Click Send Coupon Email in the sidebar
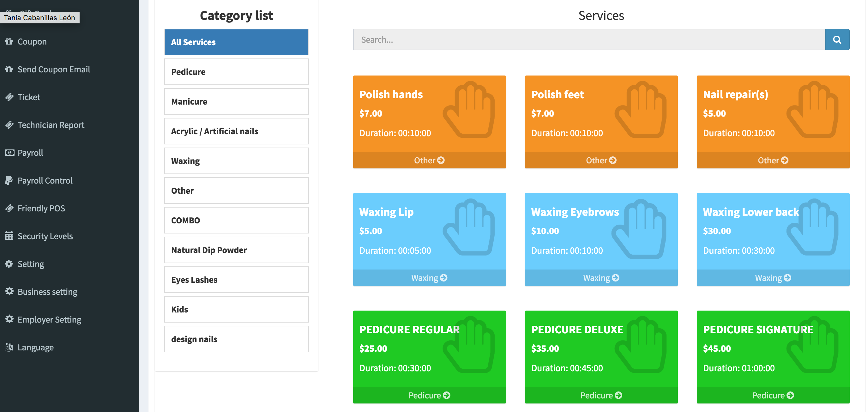 tap(54, 69)
